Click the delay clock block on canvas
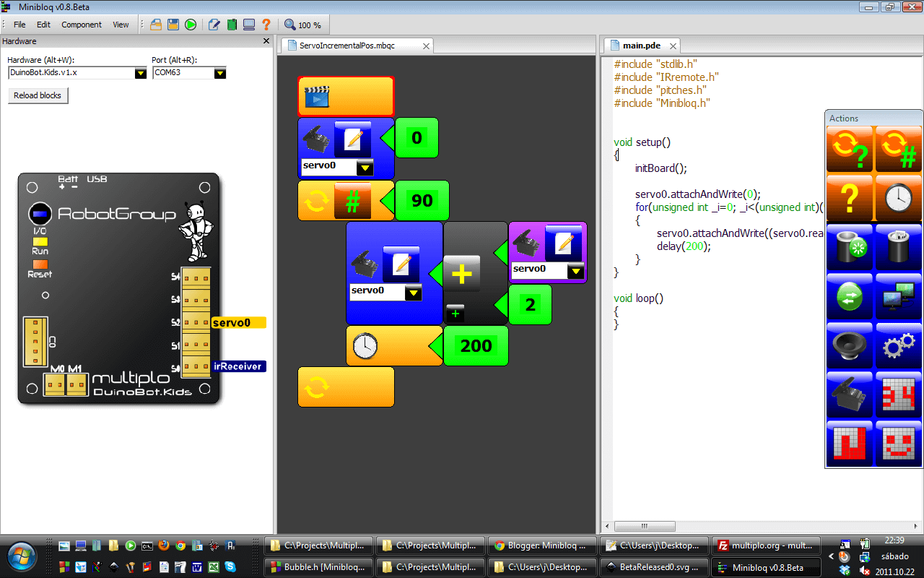 click(394, 345)
